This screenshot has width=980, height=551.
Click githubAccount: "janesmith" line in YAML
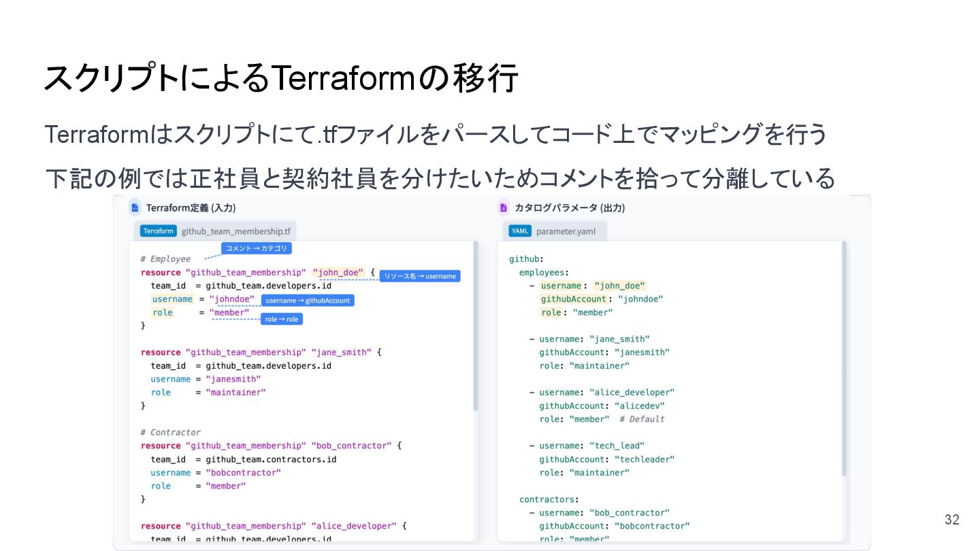[x=604, y=352]
